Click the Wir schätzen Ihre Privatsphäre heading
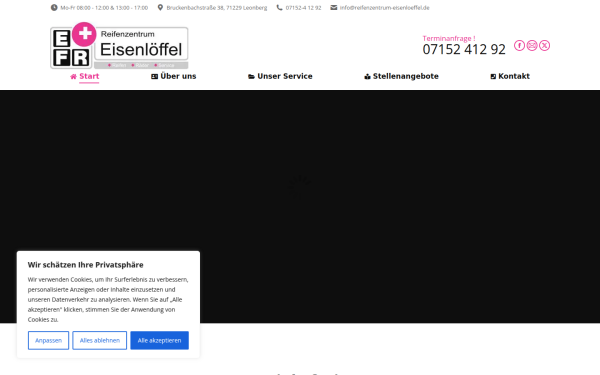The image size is (600, 375). (85, 265)
